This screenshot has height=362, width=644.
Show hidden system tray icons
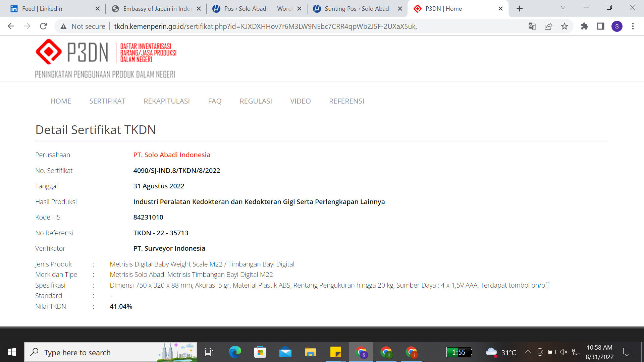528,352
